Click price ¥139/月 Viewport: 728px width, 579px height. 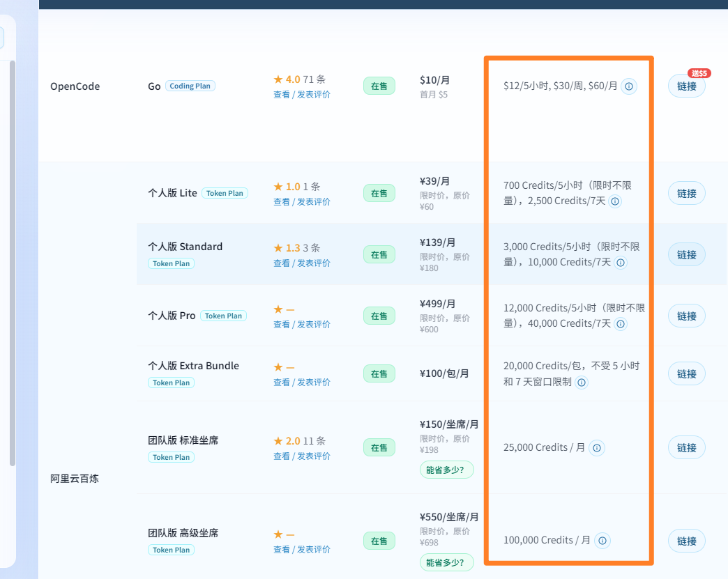point(437,242)
